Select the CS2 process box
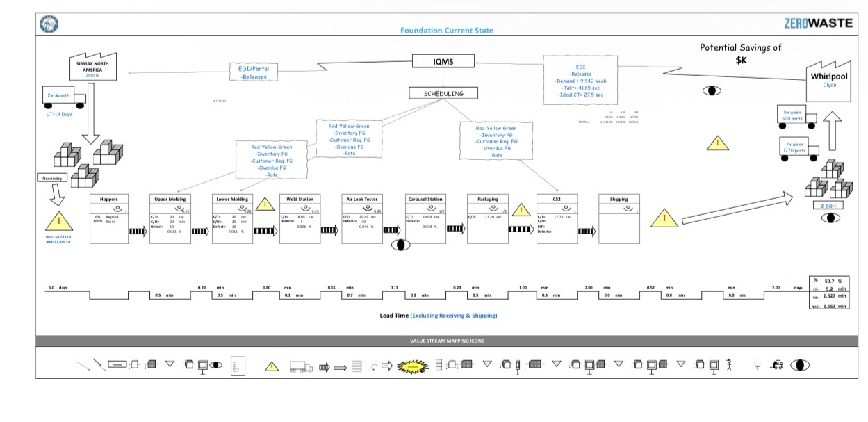This screenshot has height=422, width=868. coord(557,219)
